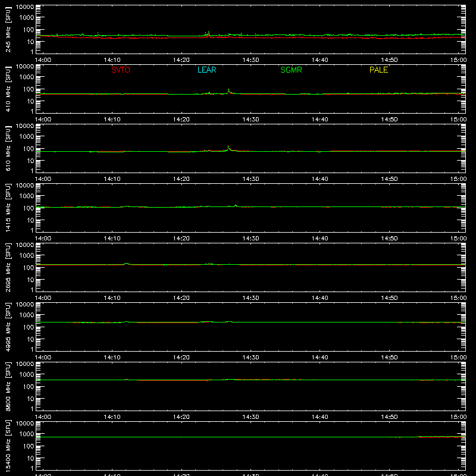Click the 14:50 tick label under 8800 MHz plot
476x476 pixels.
(x=389, y=417)
